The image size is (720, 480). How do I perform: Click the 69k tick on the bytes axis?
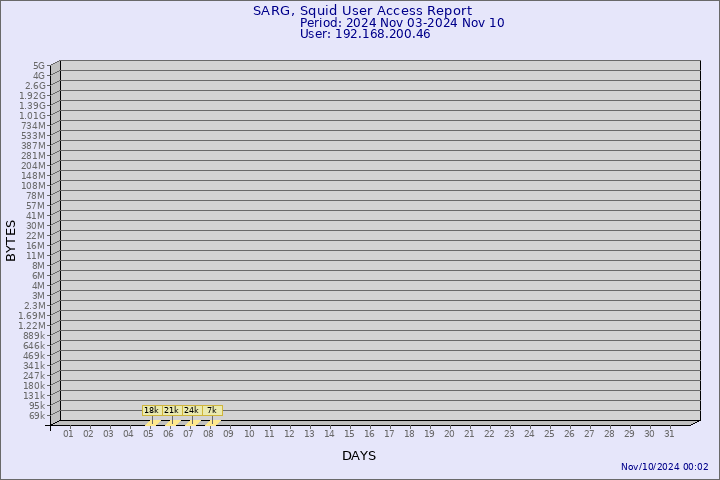[x=36, y=415]
